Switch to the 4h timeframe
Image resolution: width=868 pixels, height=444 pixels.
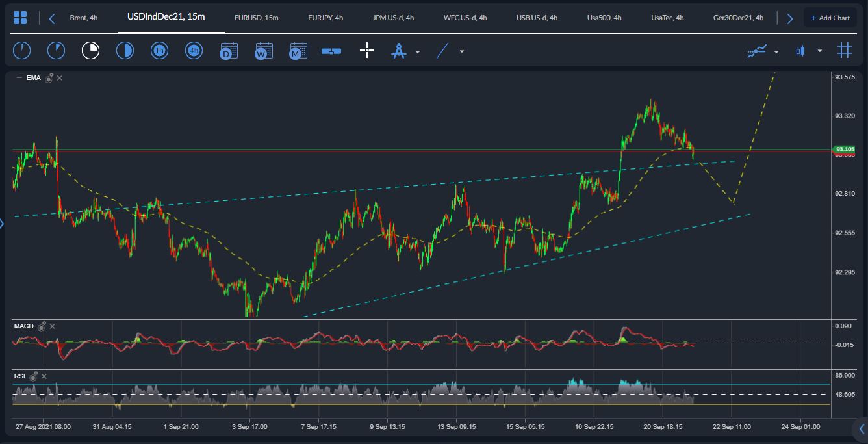[x=194, y=51]
